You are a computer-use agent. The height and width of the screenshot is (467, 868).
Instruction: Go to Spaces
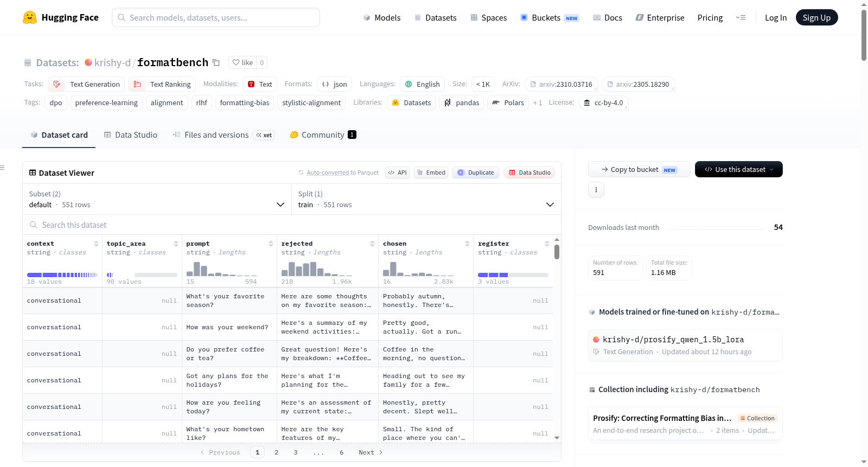tap(488, 17)
